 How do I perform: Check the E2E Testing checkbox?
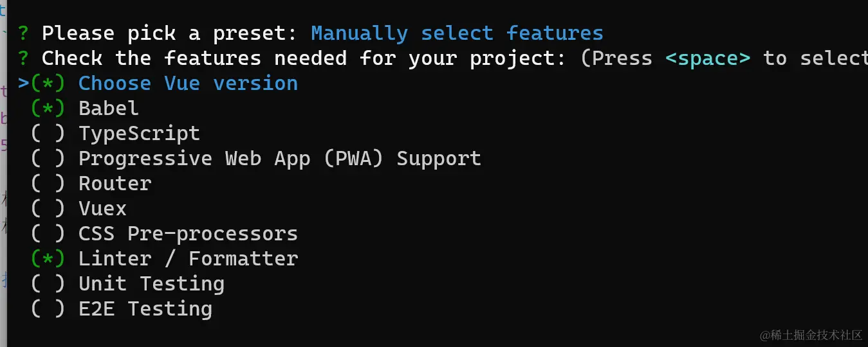tap(48, 309)
